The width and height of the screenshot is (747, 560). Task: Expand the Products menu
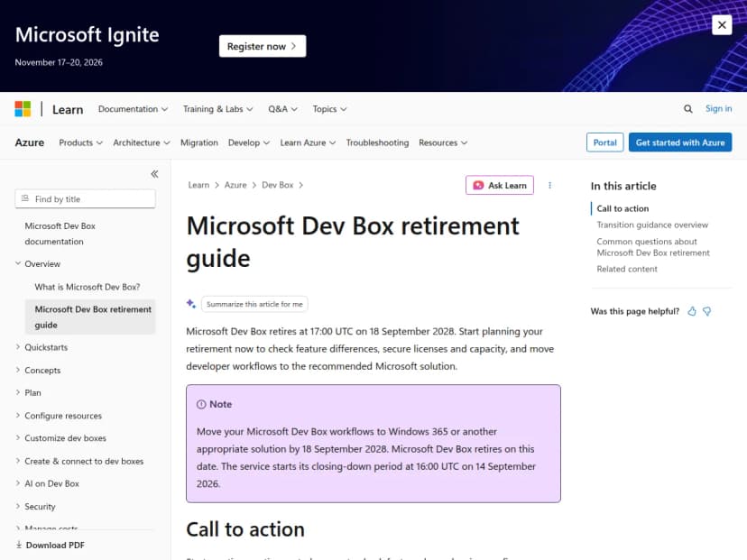coord(80,142)
